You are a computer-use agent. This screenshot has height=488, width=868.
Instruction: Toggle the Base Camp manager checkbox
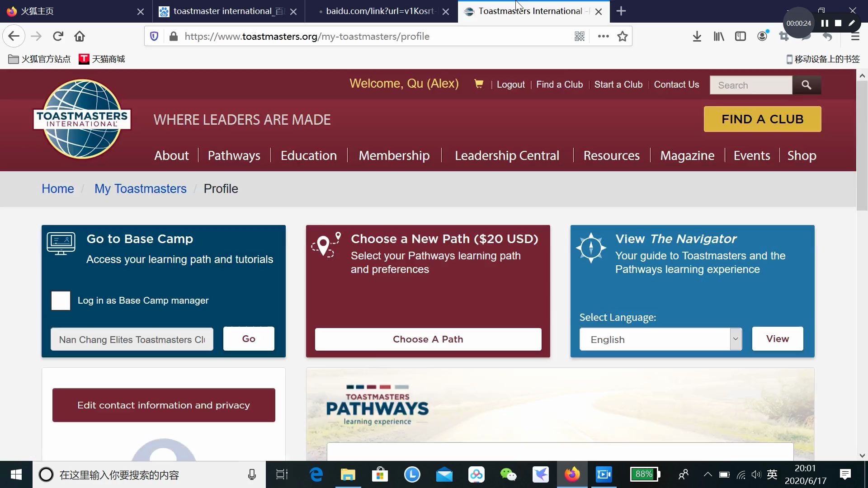61,300
